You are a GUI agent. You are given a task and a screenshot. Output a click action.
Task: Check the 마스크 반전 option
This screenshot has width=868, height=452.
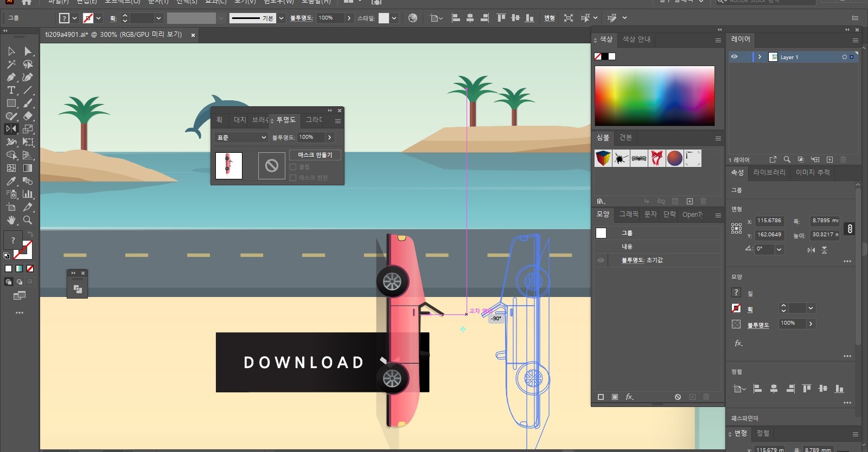coord(293,178)
